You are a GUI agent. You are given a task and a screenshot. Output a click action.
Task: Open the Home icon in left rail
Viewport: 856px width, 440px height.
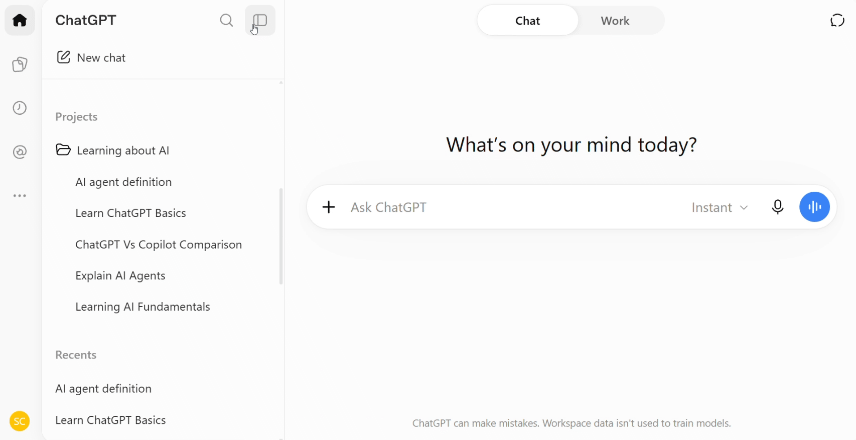20,21
